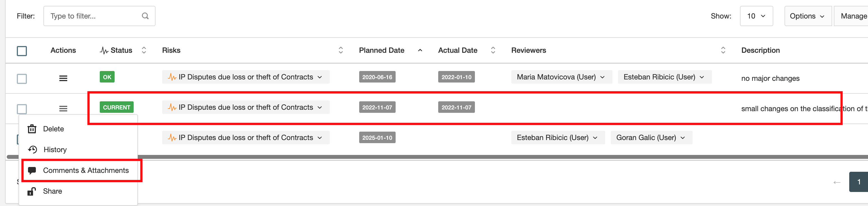Choose Comments & Attachments from the menu
This screenshot has width=868, height=206.
[x=86, y=170]
